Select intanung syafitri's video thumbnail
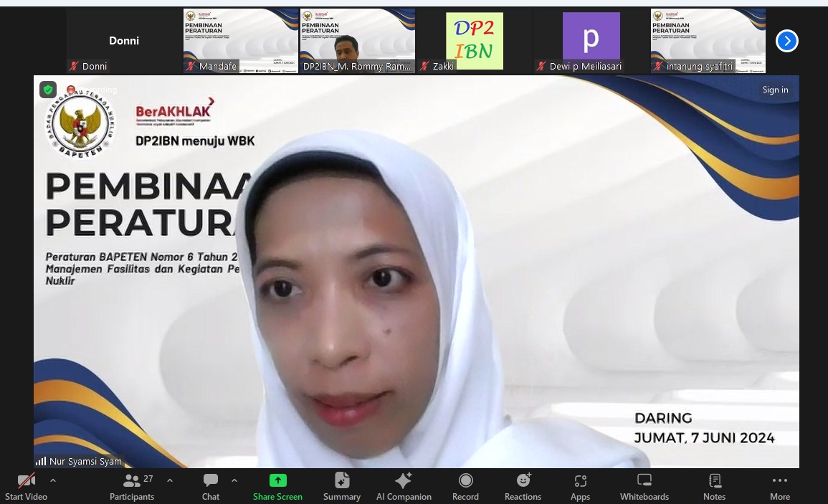Viewport: 828px width, 504px height. tap(708, 41)
